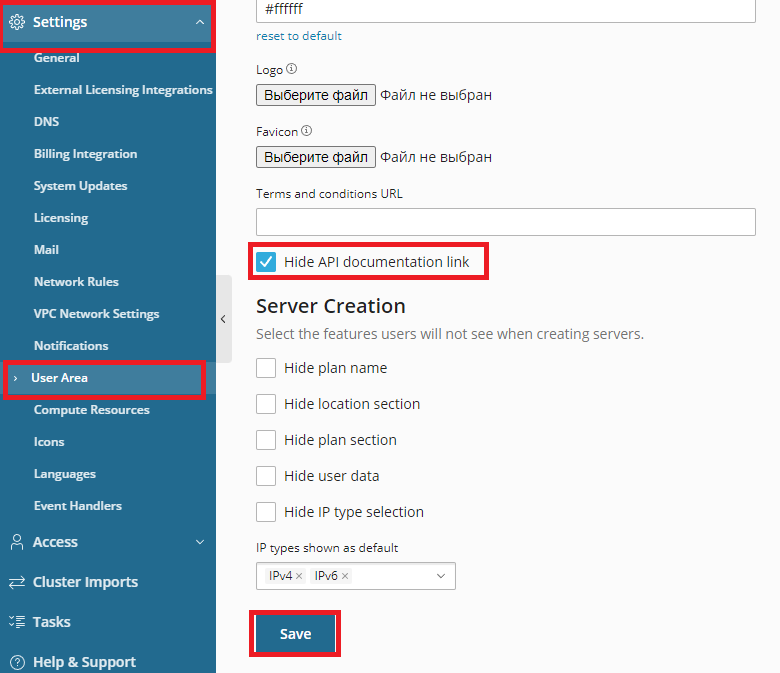Screen dimensions: 780x673
Task: Open Licensing settings
Action: [x=61, y=218]
